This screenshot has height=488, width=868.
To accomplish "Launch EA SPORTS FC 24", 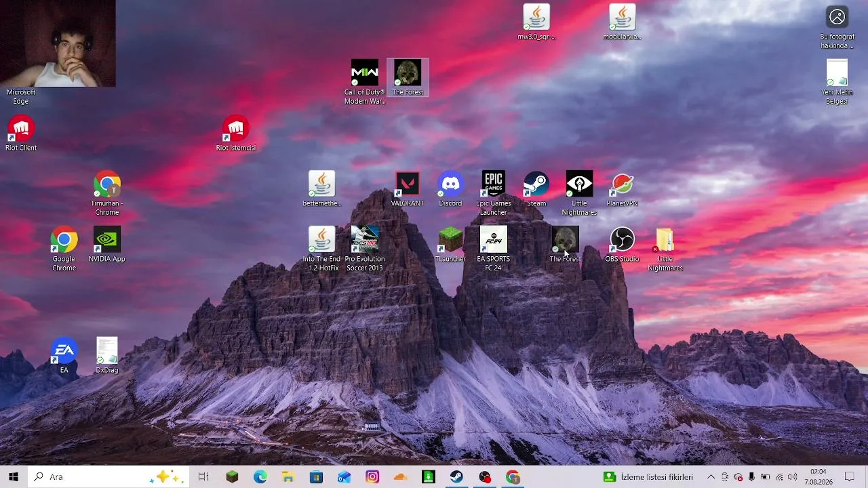I will (x=494, y=249).
